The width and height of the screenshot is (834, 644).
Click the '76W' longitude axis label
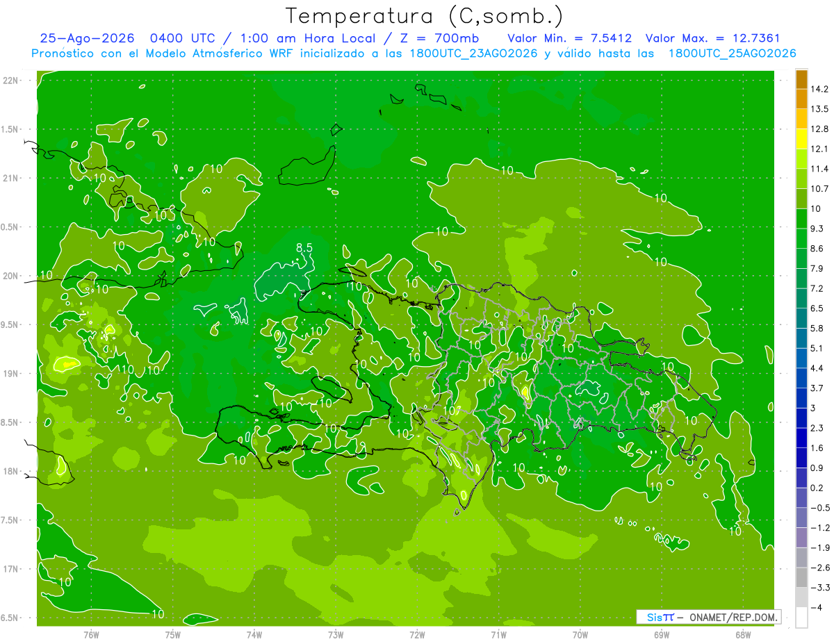(91, 634)
